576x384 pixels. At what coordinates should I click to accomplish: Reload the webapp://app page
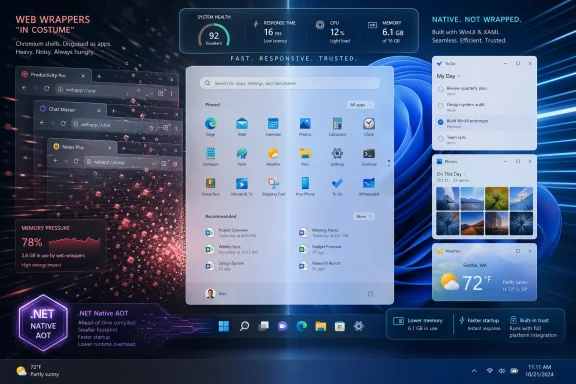coord(47,89)
